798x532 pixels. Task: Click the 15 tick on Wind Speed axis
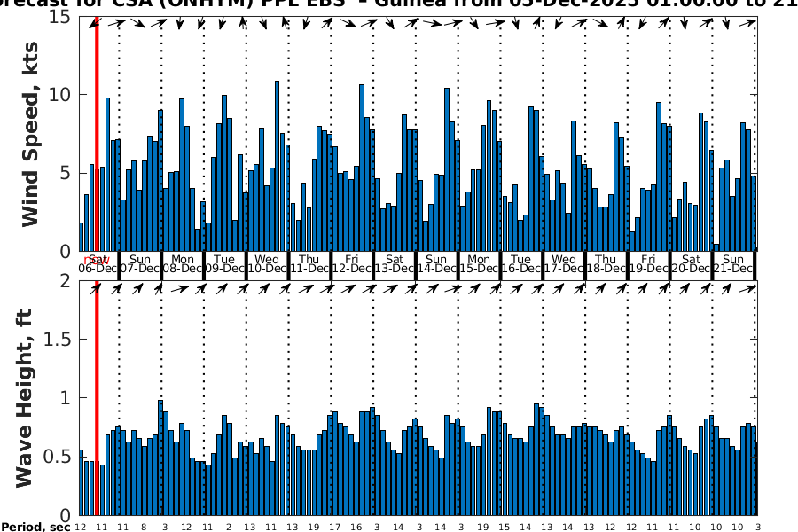tap(60, 17)
